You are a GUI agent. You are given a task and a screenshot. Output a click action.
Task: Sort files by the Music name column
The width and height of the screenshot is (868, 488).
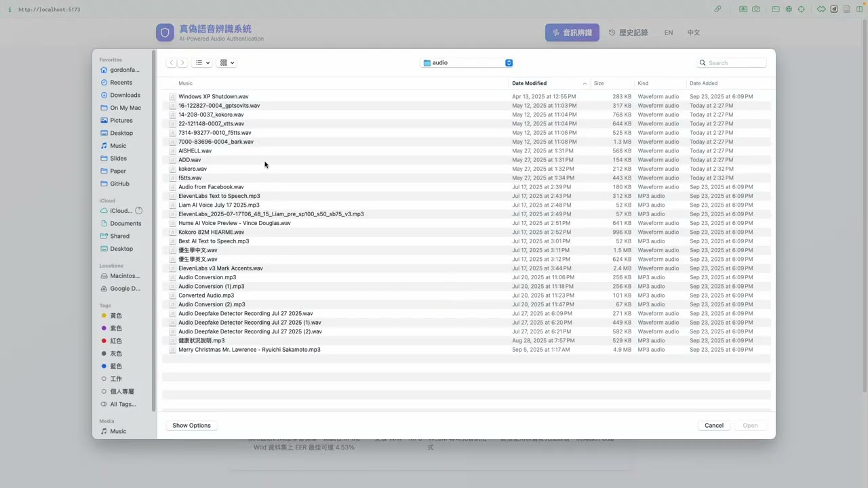pyautogui.click(x=185, y=83)
